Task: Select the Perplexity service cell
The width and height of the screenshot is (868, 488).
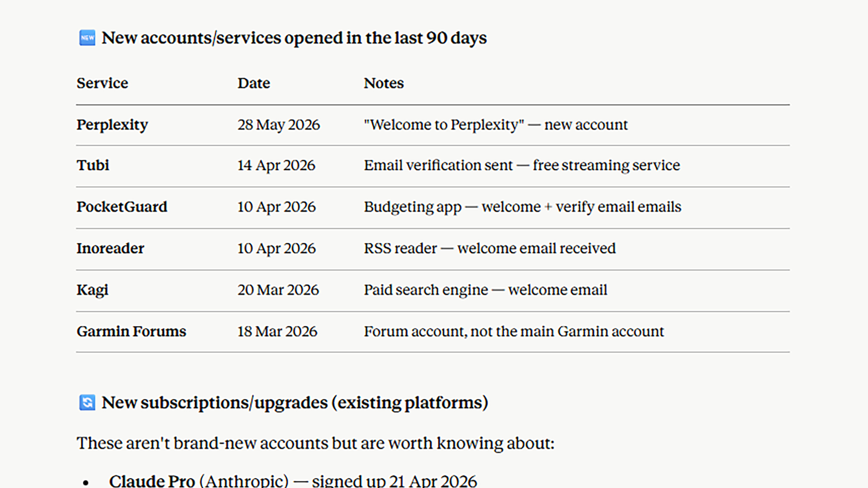Action: pos(112,125)
